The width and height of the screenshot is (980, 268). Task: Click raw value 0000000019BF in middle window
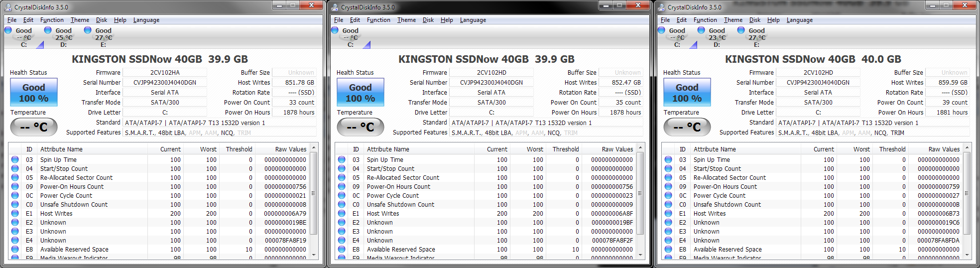(x=612, y=223)
